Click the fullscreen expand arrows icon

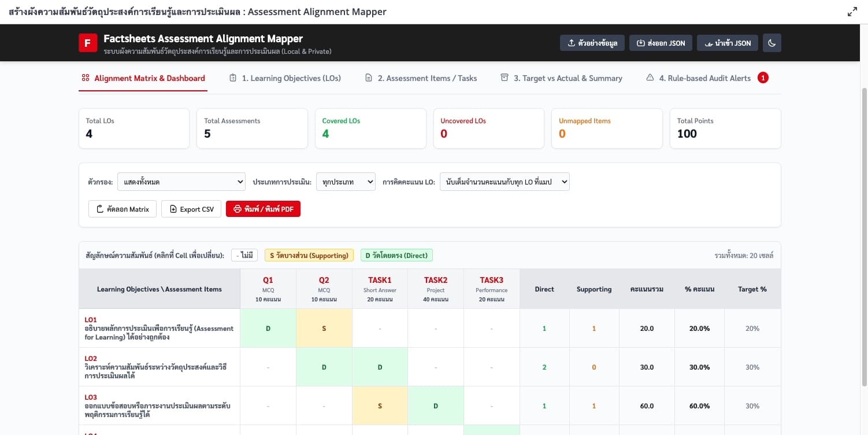pos(852,12)
